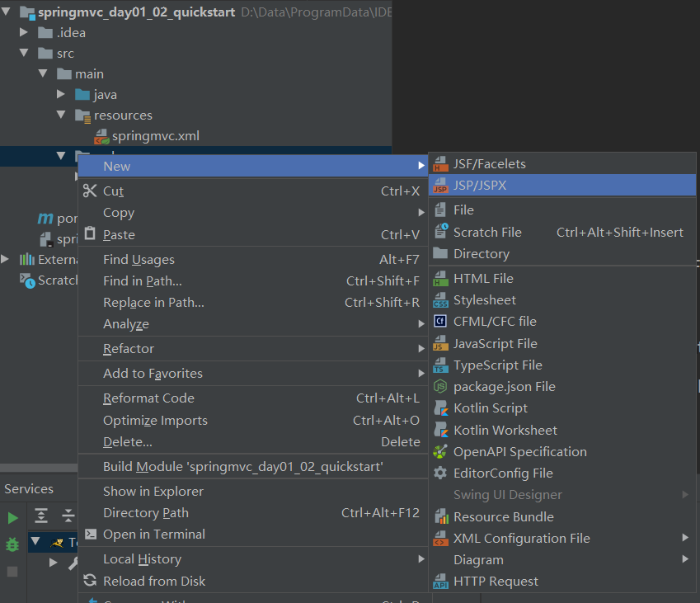Click the Cut scissors icon
The width and height of the screenshot is (700, 603).
pyautogui.click(x=90, y=191)
